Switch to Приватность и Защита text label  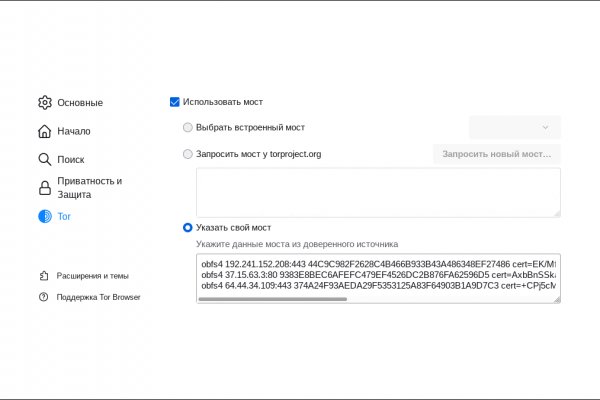pos(89,188)
